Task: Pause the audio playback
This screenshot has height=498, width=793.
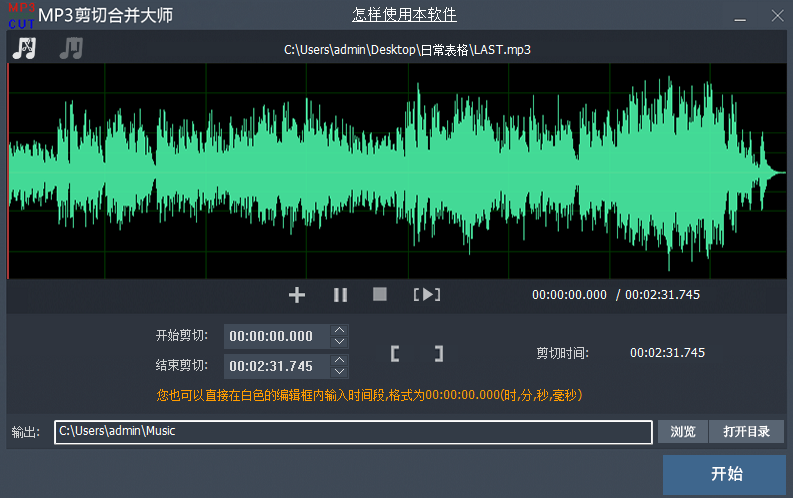Action: point(340,294)
